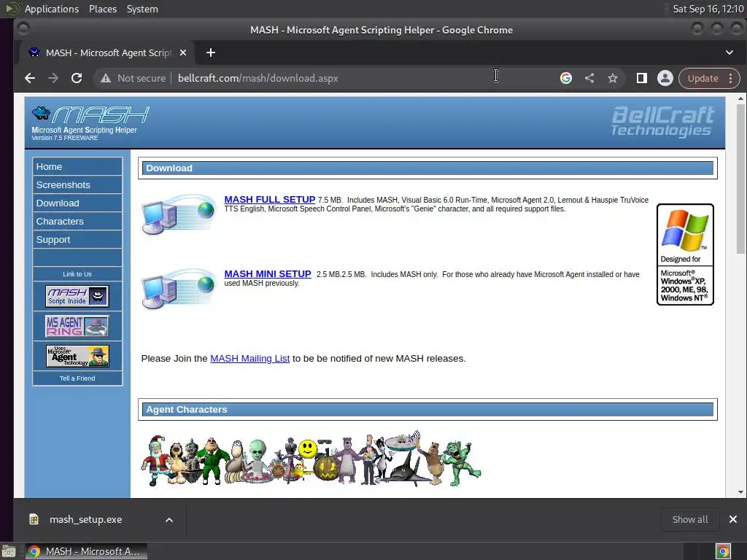Click the computer icon beside MASH MINI SETUP

[x=179, y=289]
